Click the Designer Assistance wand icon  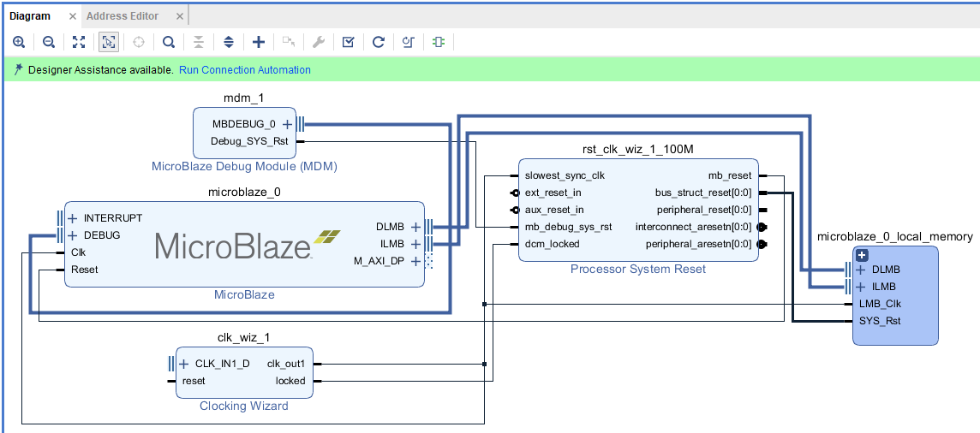click(x=18, y=69)
